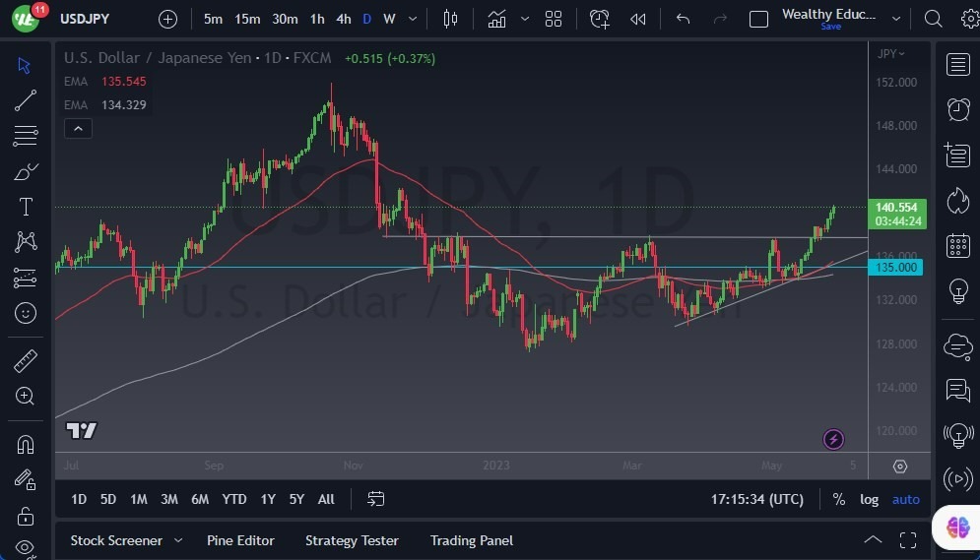
Task: Set date range to 1M
Action: click(139, 499)
